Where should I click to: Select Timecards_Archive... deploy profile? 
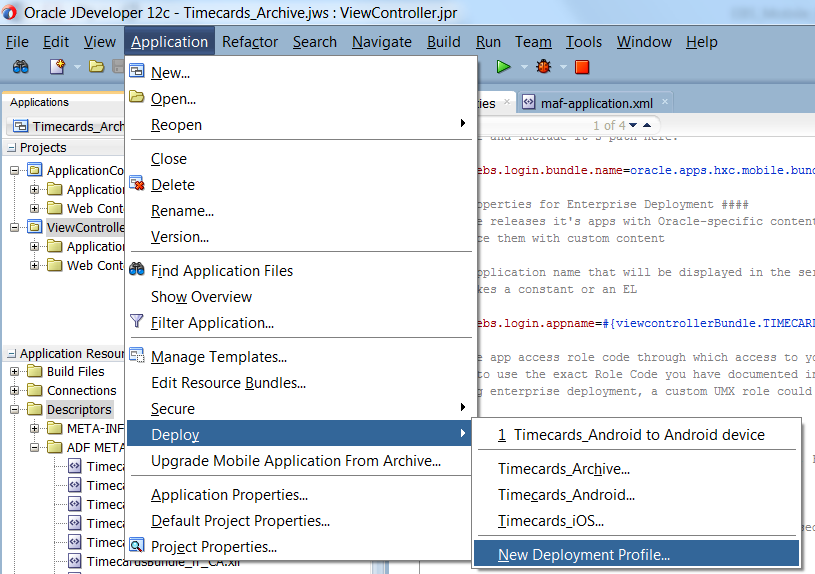point(637,468)
